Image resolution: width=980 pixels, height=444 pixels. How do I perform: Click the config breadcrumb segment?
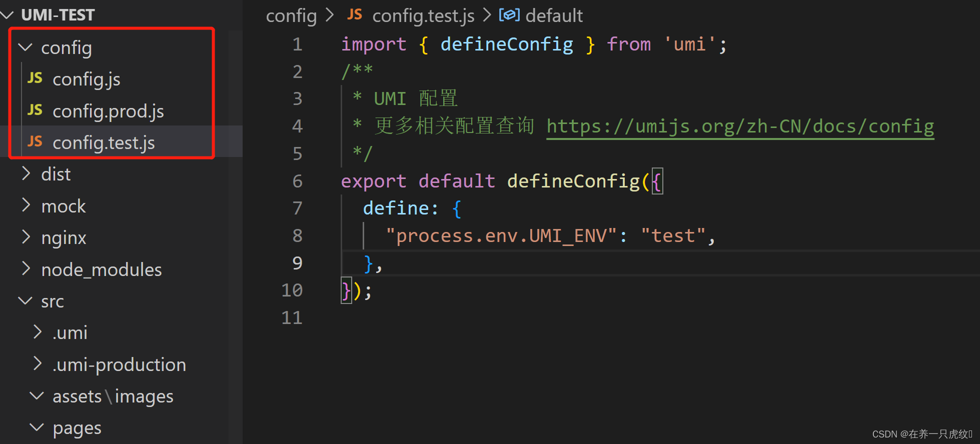(292, 16)
